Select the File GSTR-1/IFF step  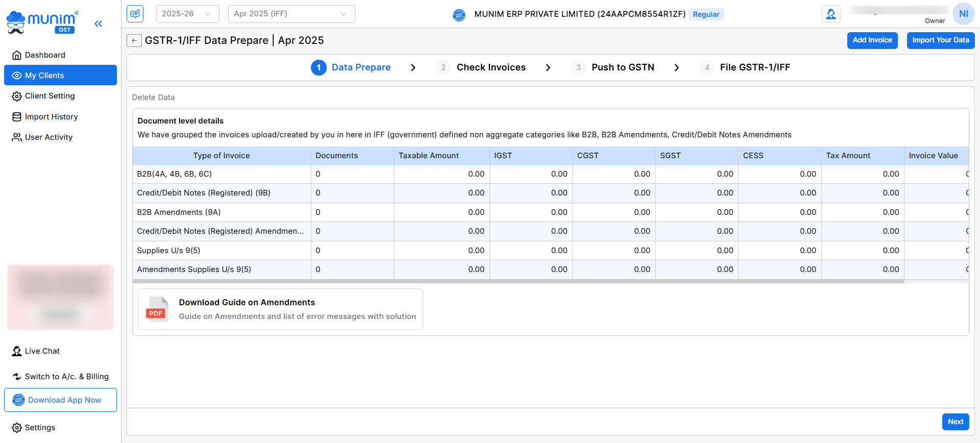click(x=754, y=67)
